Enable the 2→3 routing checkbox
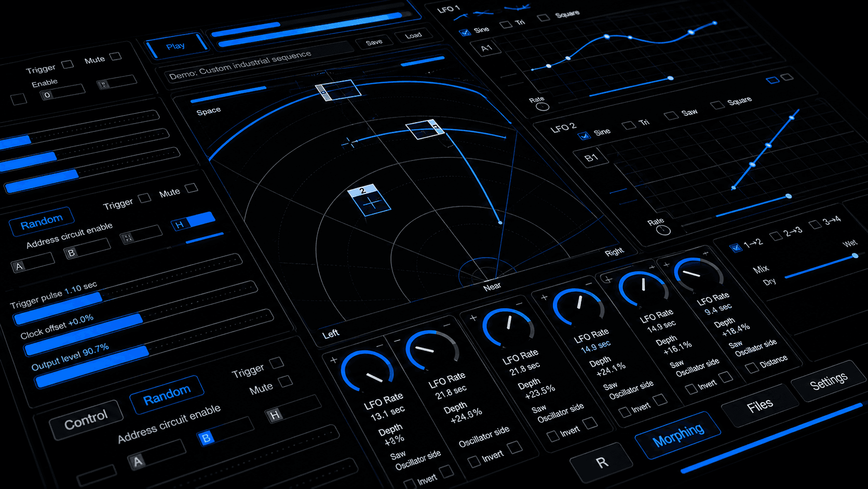The image size is (868, 489). [776, 236]
